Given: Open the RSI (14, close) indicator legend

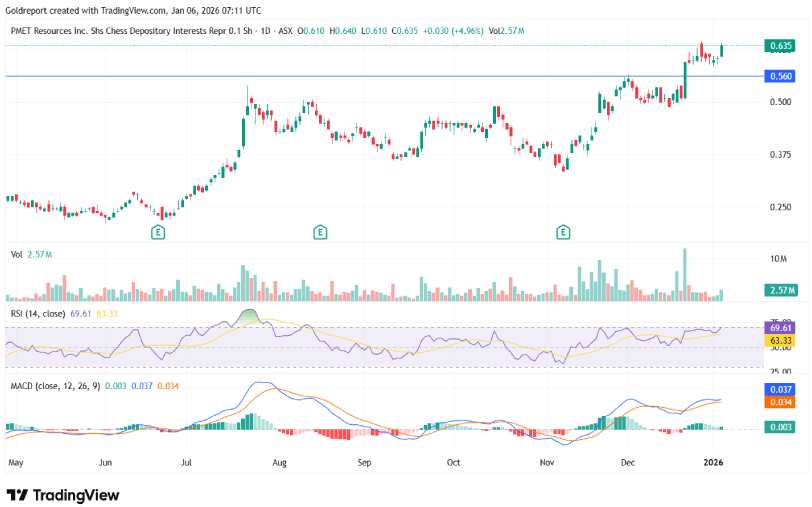Looking at the screenshot, I should click(x=40, y=314).
